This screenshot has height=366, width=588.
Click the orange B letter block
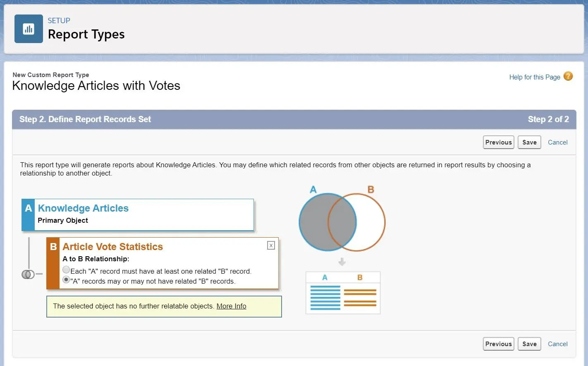(53, 263)
